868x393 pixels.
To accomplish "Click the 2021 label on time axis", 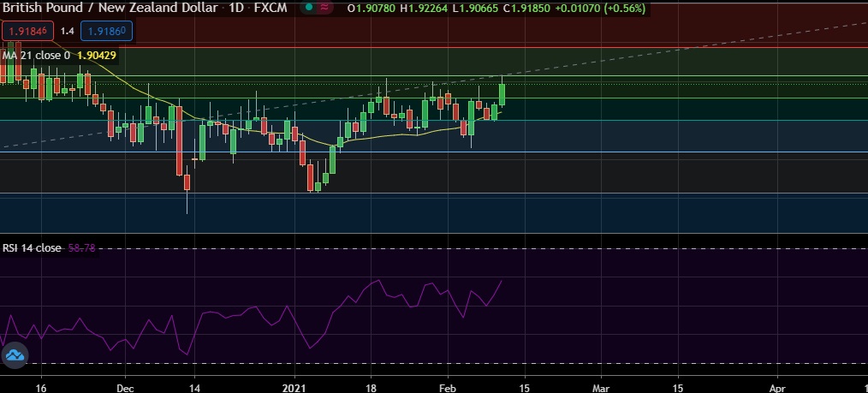I will pos(294,388).
